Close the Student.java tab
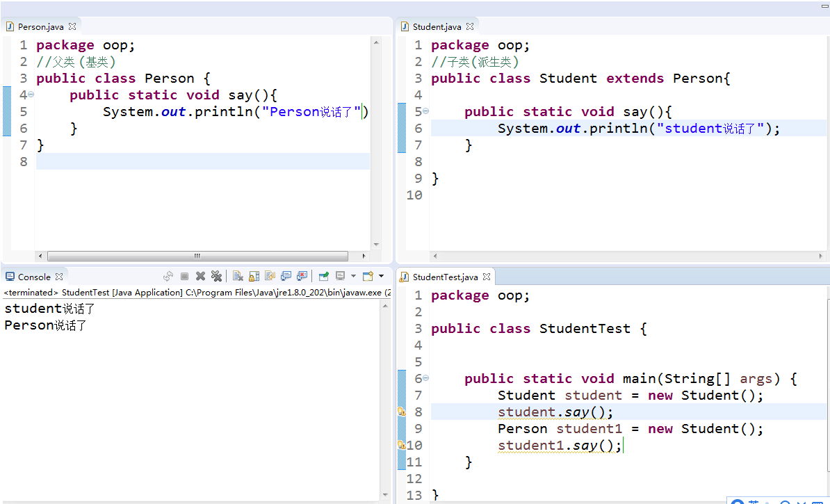Screen dimensions: 830x504 (469, 26)
